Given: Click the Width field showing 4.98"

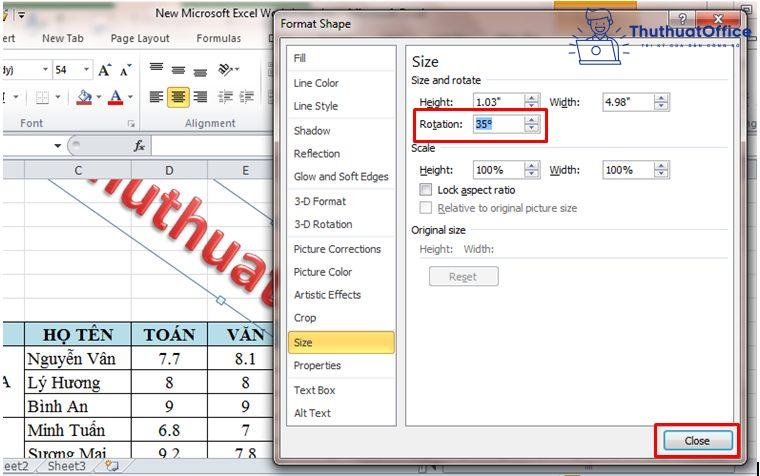Looking at the screenshot, I should click(628, 102).
